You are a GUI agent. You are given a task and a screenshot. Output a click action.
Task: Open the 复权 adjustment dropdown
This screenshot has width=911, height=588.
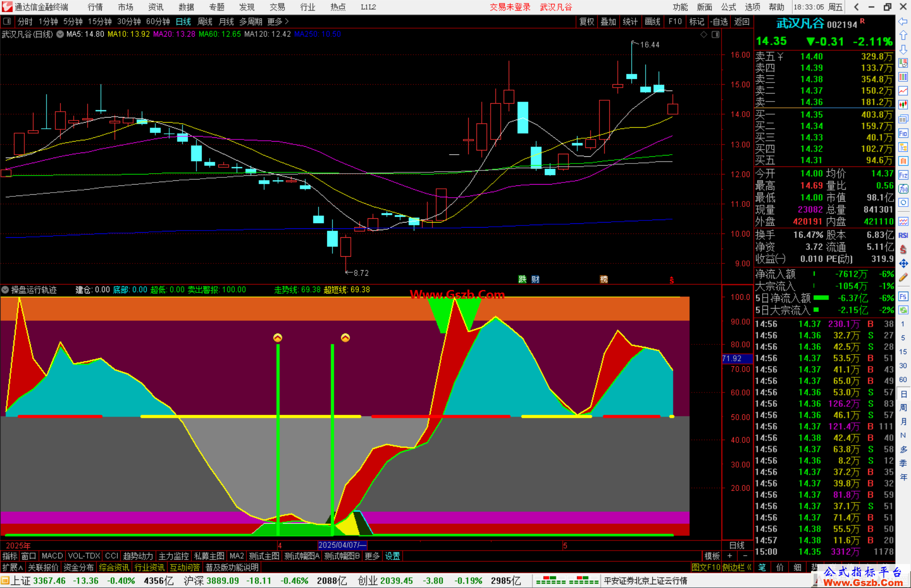pyautogui.click(x=587, y=21)
